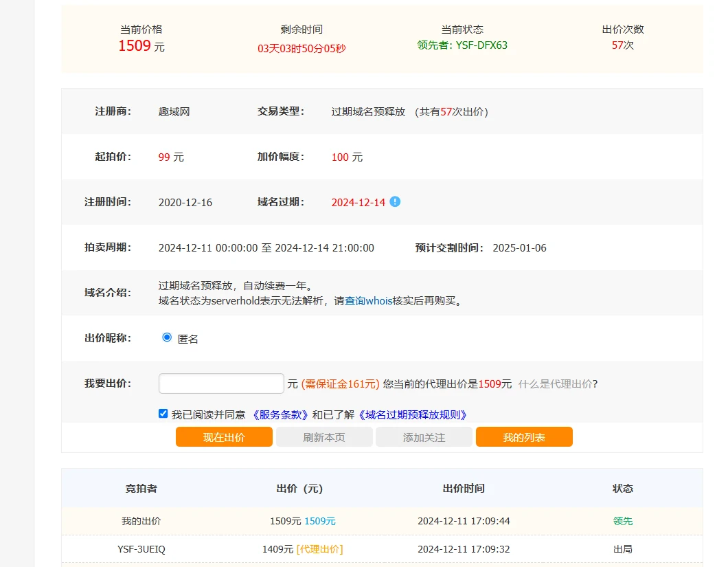Click the info icon beside the expiry date
The height and width of the screenshot is (567, 728).
coord(395,202)
